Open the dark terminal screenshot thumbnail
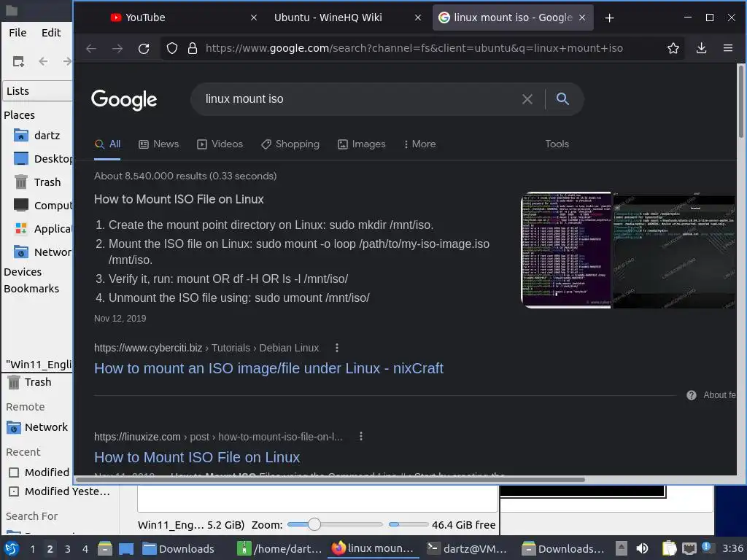Screen dimensions: 747x560 click(673, 250)
